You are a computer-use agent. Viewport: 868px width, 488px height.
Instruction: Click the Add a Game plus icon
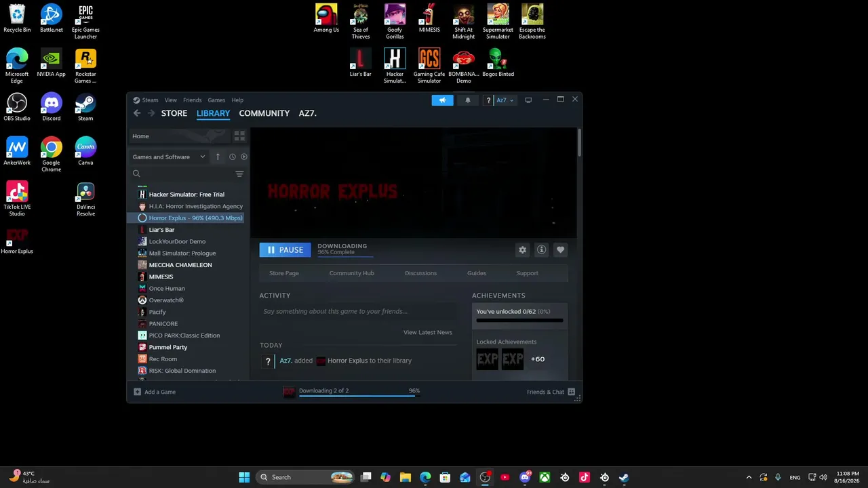137,392
